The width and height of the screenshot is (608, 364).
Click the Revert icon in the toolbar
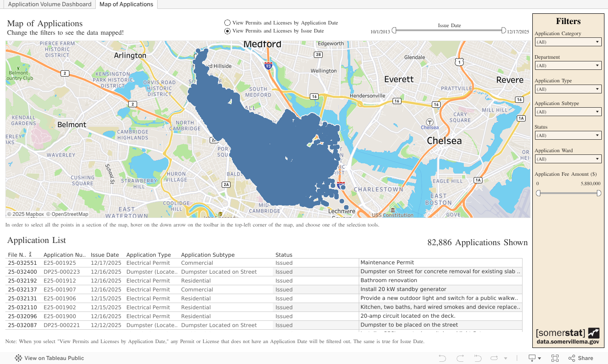[x=478, y=358]
